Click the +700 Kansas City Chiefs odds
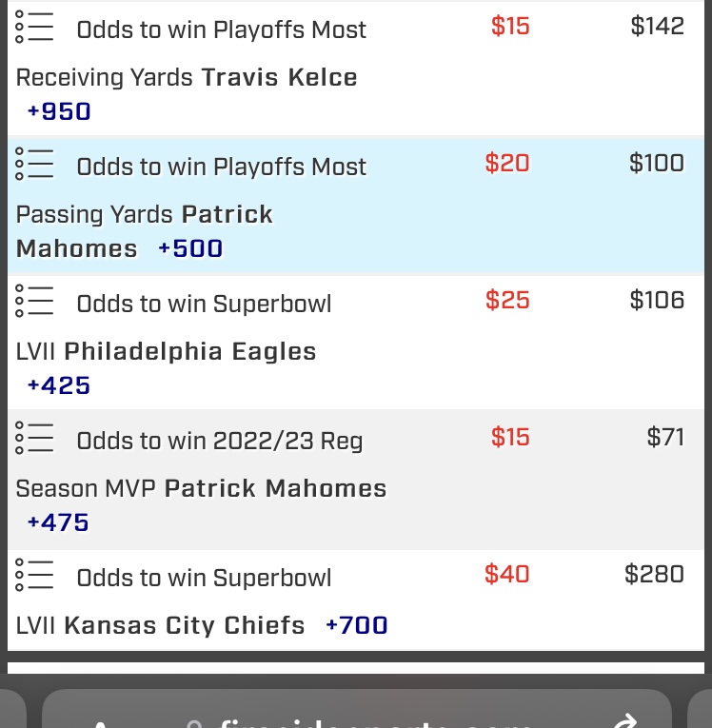 pyautogui.click(x=357, y=625)
